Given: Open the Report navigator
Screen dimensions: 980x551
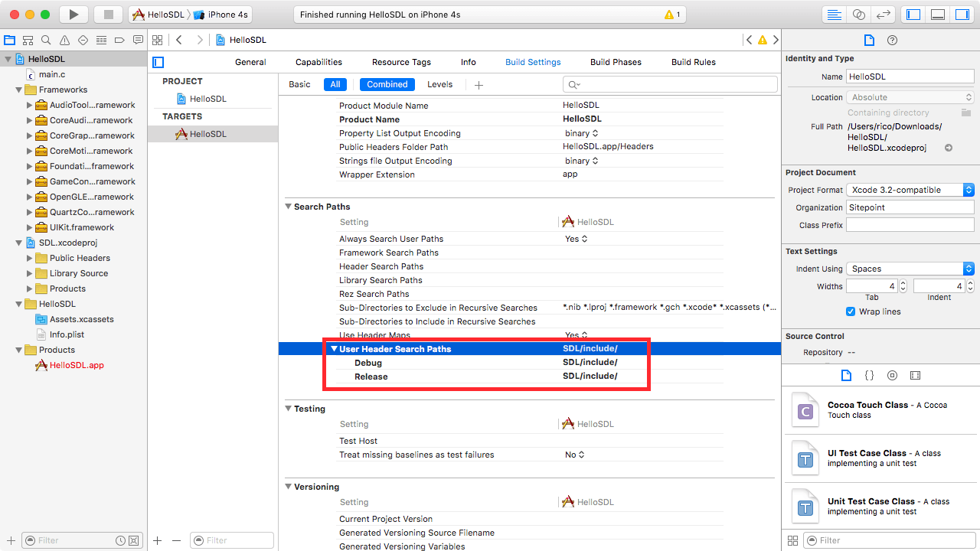Looking at the screenshot, I should (x=138, y=40).
